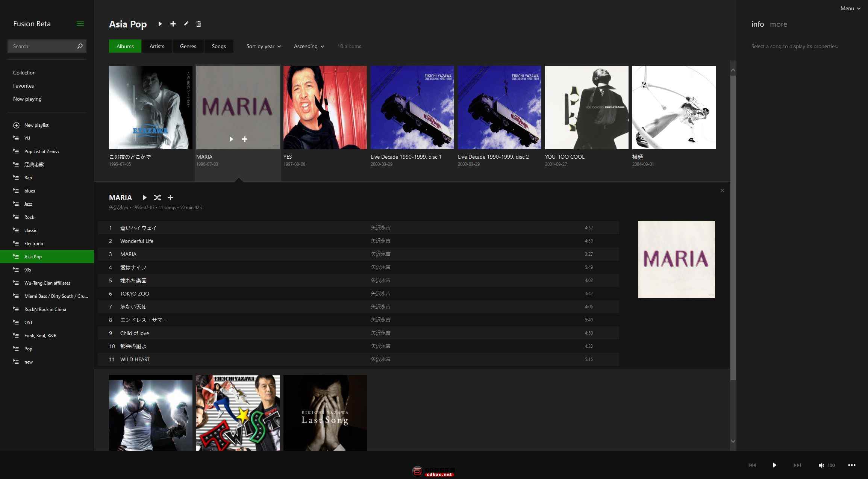
Task: Skip to previous track
Action: click(x=752, y=465)
